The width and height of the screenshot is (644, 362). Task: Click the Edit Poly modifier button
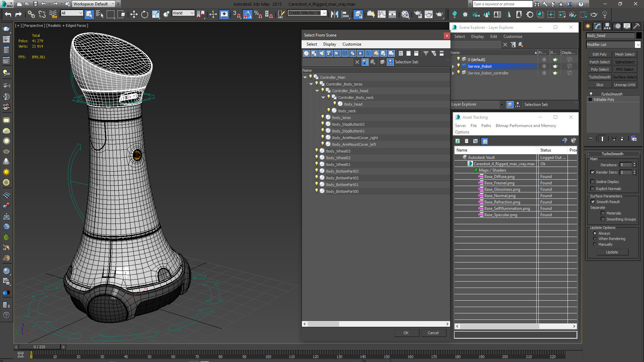click(x=599, y=54)
